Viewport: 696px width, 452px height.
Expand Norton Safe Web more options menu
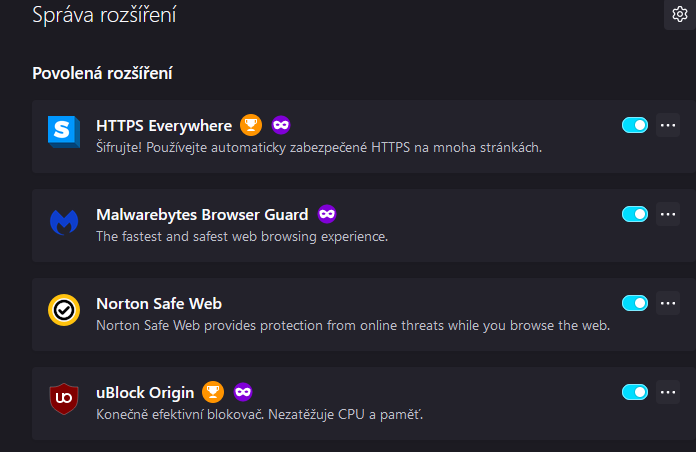668,303
